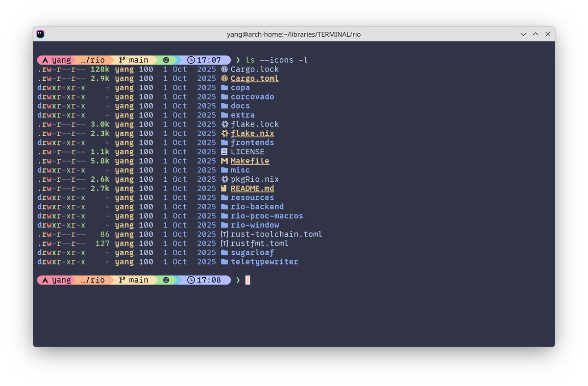Click the TOML icon beside rustfmt.toml
The image size is (588, 386).
[x=224, y=243]
